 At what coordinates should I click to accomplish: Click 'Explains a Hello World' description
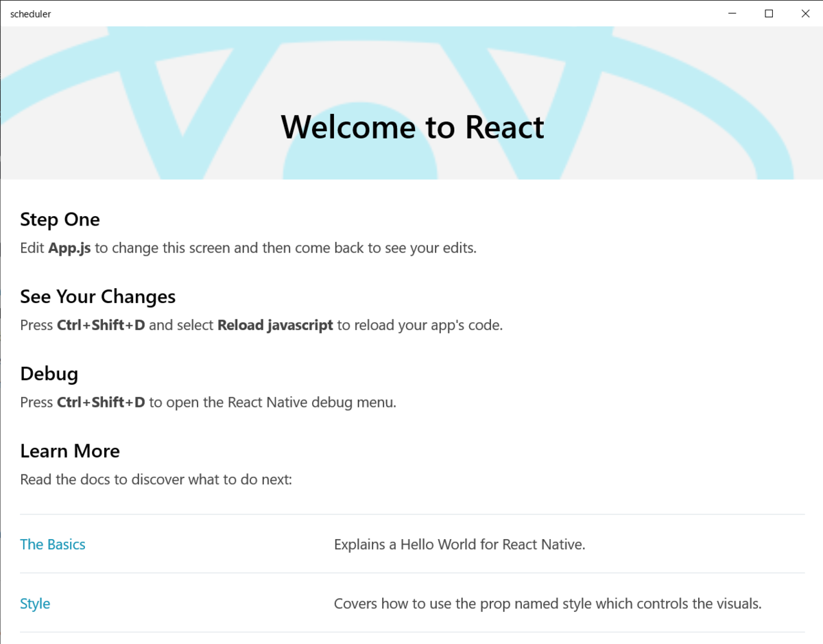[460, 545]
